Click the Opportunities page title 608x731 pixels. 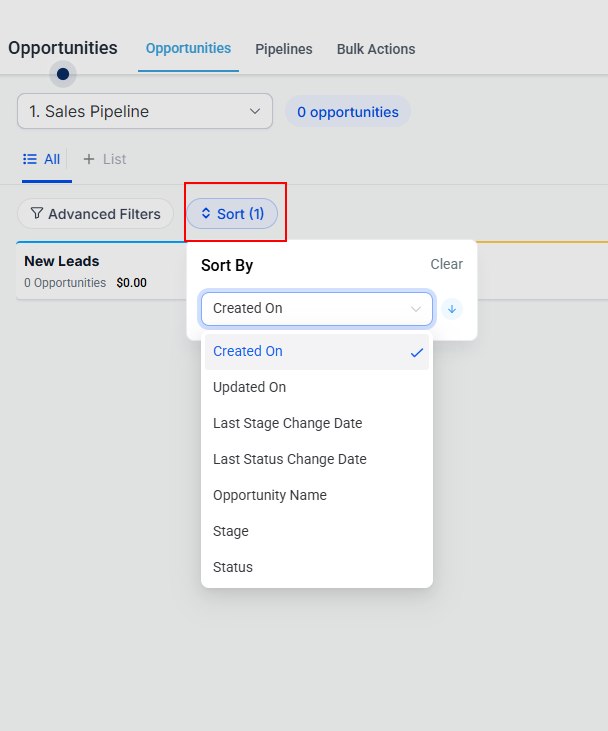click(x=63, y=48)
